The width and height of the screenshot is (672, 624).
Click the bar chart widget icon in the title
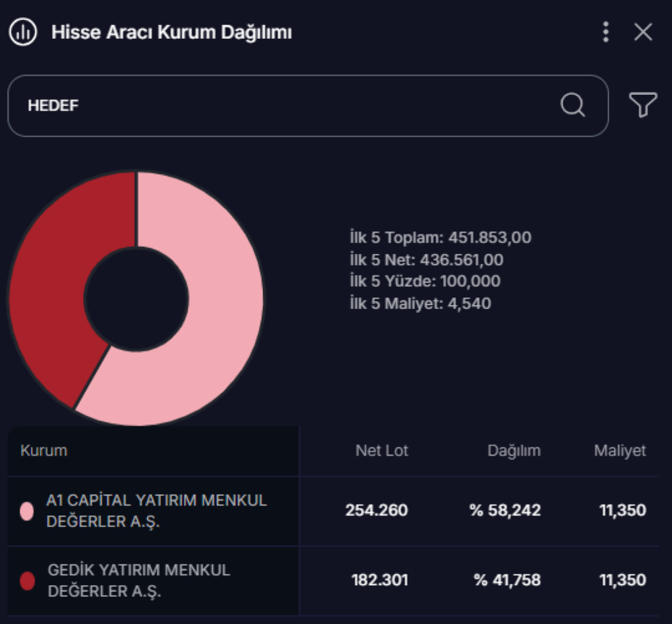pyautogui.click(x=23, y=32)
